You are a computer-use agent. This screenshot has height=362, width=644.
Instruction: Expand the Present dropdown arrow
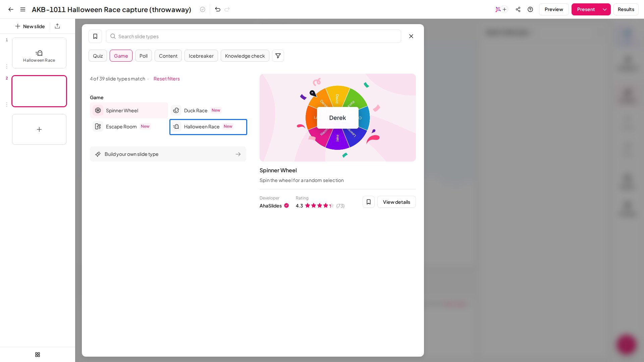coord(605,9)
